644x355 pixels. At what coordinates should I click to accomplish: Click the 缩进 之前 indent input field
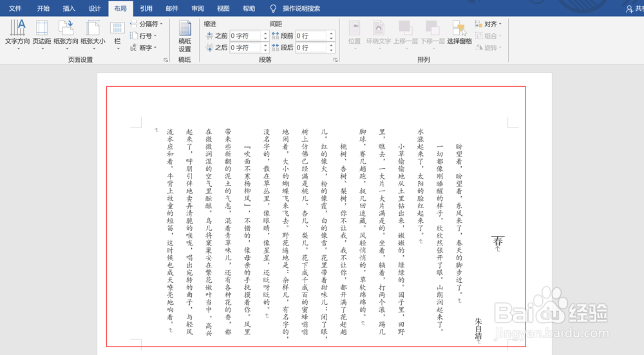pos(245,35)
